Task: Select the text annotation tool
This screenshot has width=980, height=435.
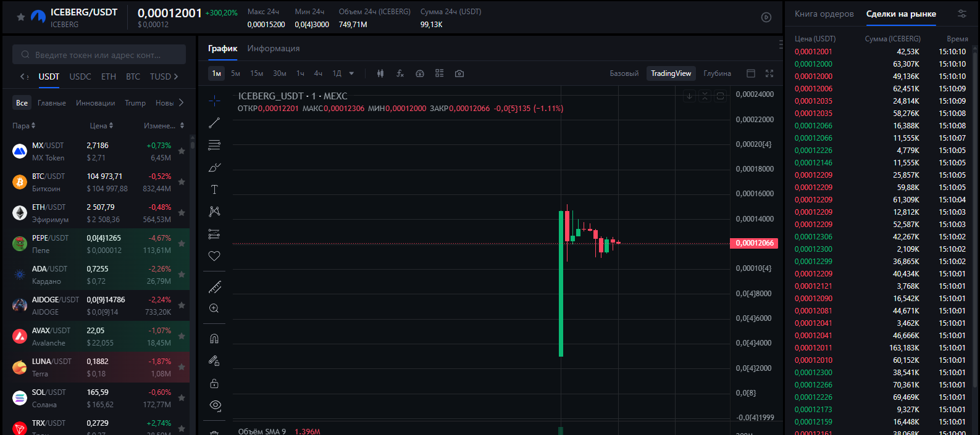Action: [214, 189]
